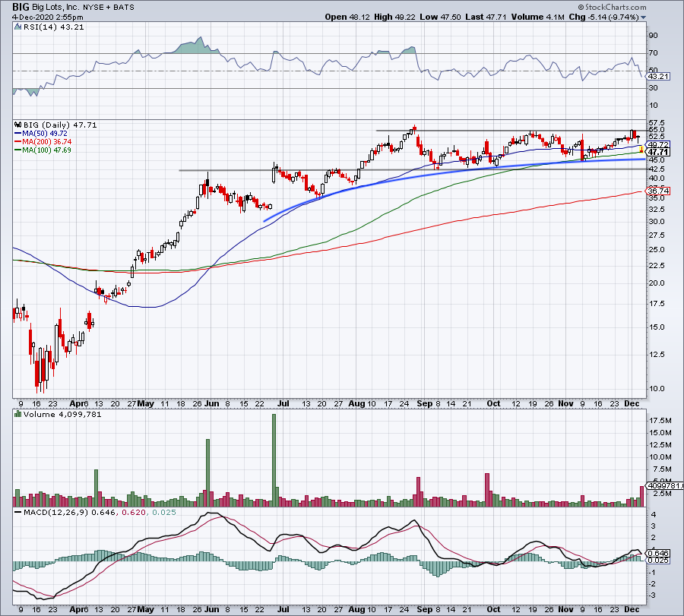Image resolution: width=684 pixels, height=616 pixels.
Task: Click the High 49.22 value
Action: (x=394, y=17)
